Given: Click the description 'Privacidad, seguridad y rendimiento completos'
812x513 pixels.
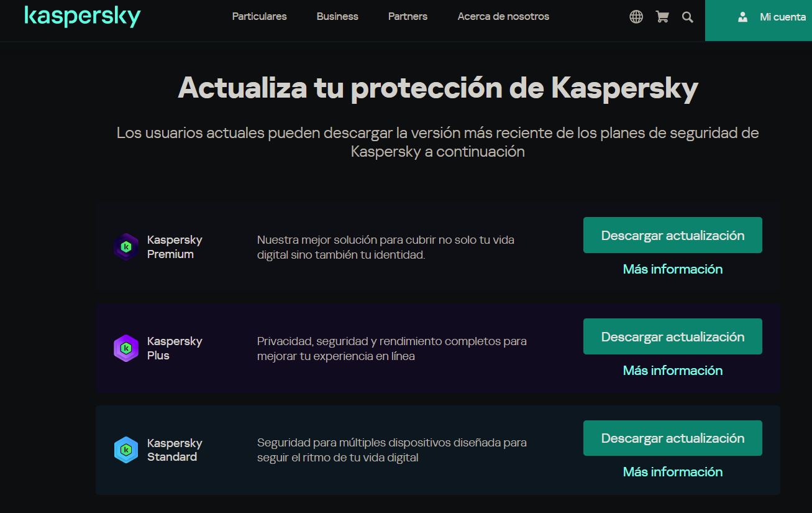Looking at the screenshot, I should [x=392, y=349].
